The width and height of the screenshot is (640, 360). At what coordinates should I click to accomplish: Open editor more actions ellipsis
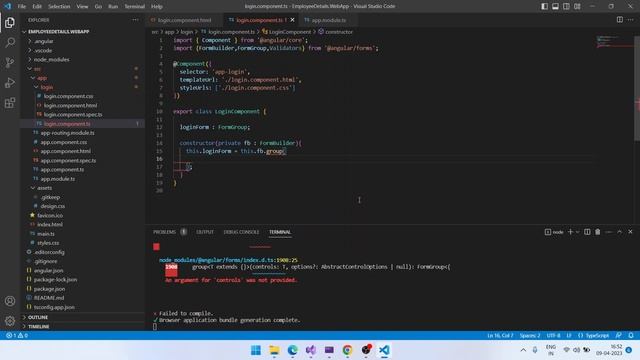[631, 20]
